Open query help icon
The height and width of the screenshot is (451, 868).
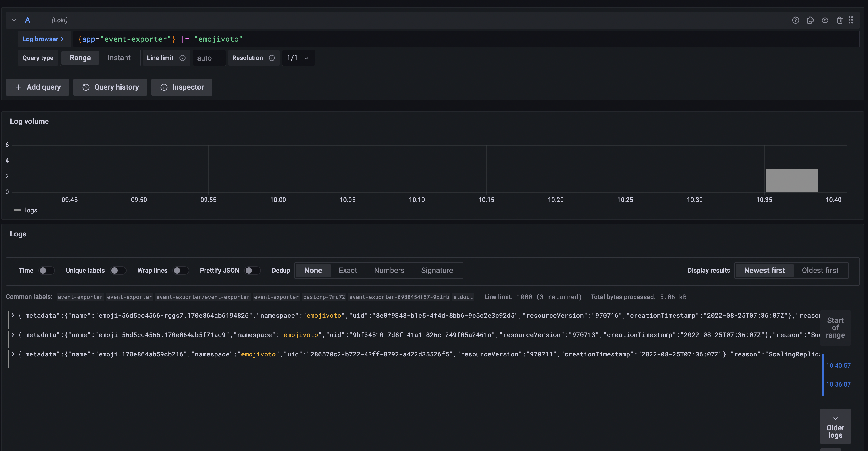(x=795, y=20)
